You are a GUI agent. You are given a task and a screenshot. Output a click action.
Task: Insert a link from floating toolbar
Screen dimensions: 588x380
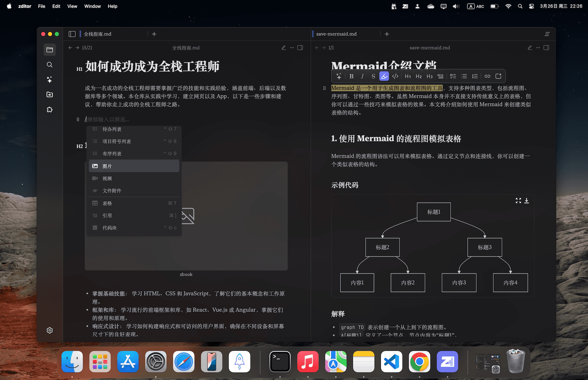click(487, 76)
